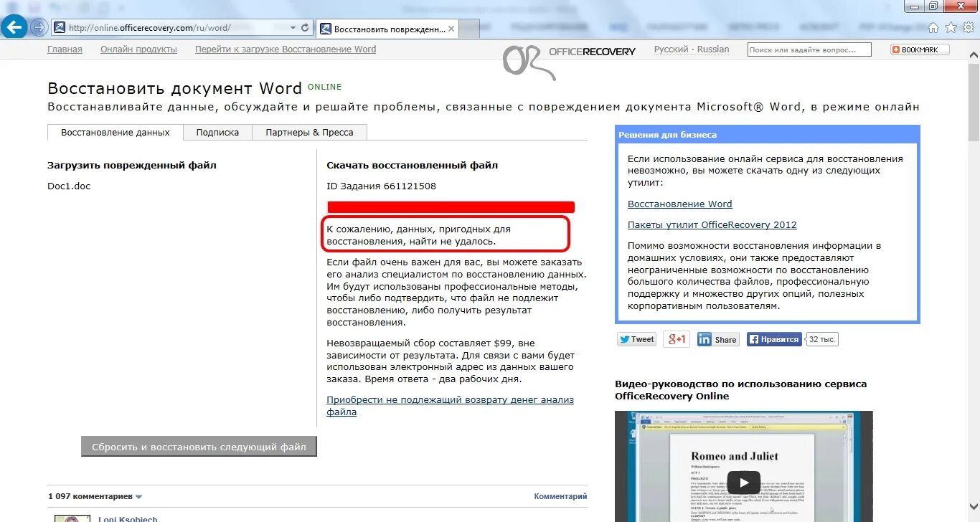
Task: Click 'Восстановить документ Word' page heading
Action: (174, 88)
